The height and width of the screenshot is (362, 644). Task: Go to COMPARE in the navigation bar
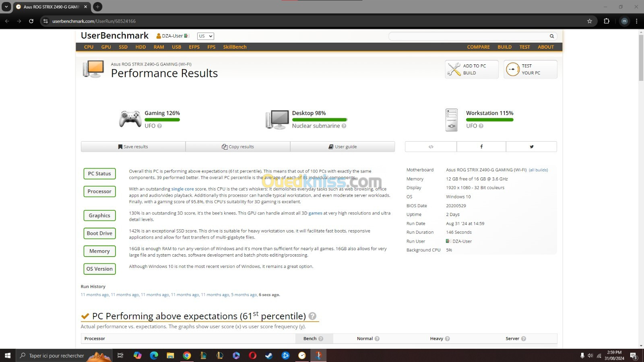(478, 47)
